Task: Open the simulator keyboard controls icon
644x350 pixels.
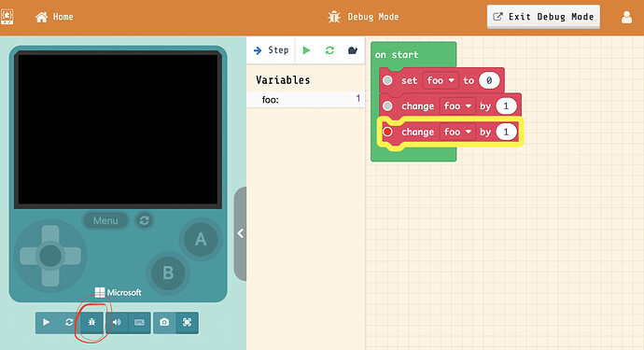Action: point(139,323)
